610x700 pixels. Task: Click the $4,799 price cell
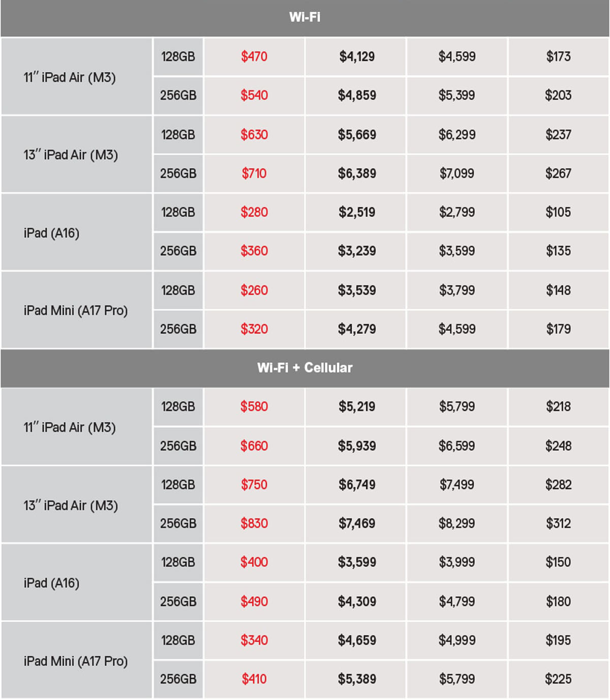click(457, 602)
